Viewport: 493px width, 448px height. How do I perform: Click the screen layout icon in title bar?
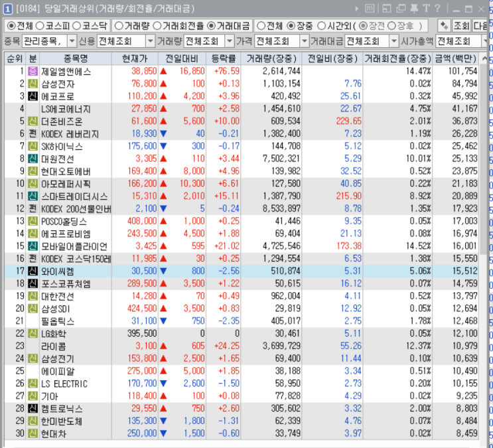(x=387, y=9)
